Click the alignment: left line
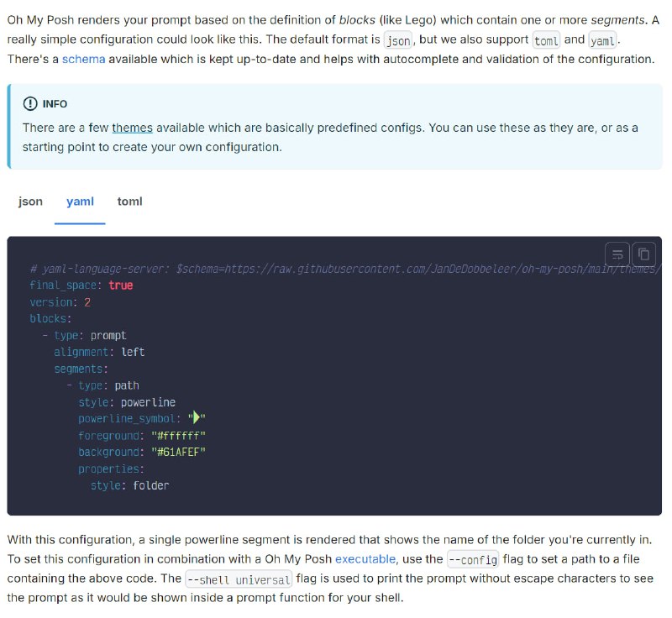The height and width of the screenshot is (618, 672). (x=99, y=352)
